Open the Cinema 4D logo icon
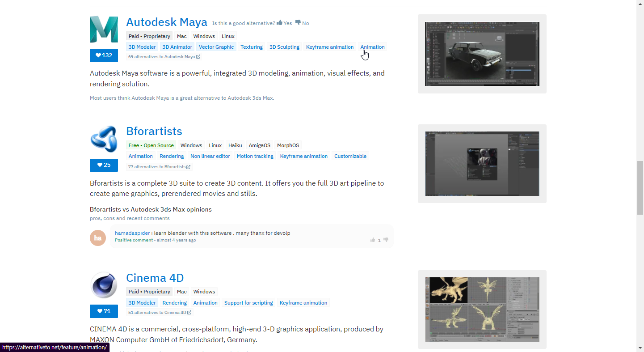Viewport: 644px width, 352px height. (104, 285)
